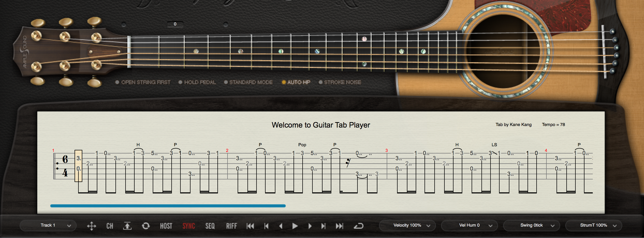
Task: Click the export tab icon
Action: 127,226
